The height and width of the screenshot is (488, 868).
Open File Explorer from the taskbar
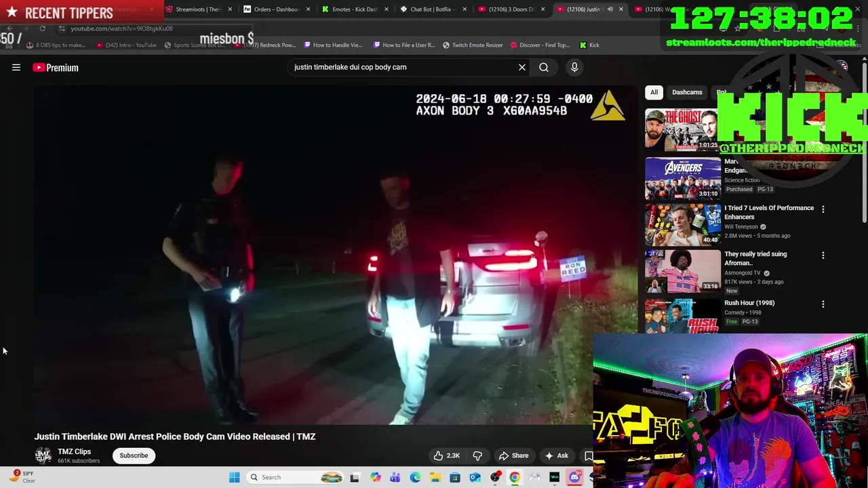(435, 477)
